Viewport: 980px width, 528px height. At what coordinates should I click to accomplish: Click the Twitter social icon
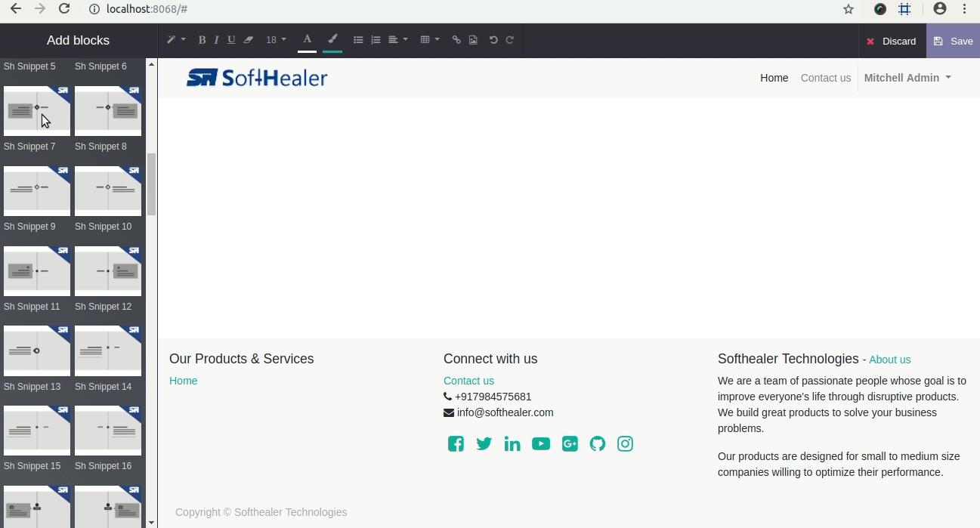pyautogui.click(x=484, y=443)
